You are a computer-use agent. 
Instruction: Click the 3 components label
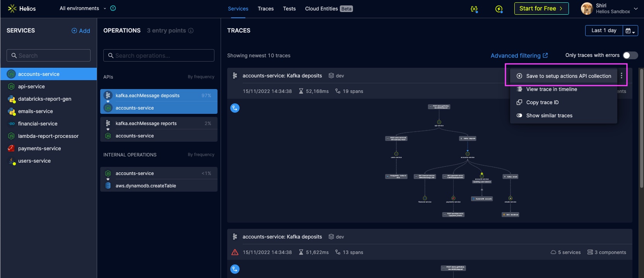pyautogui.click(x=606, y=252)
